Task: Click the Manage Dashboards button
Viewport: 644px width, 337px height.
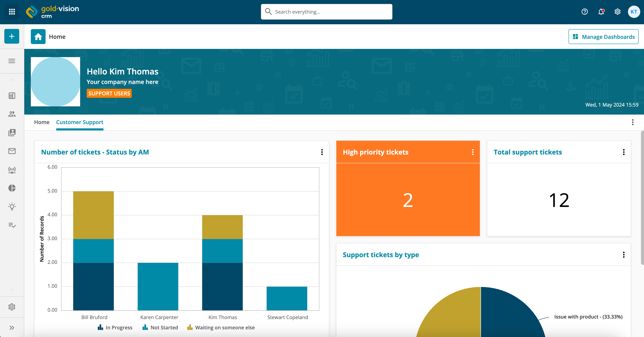Action: click(603, 37)
